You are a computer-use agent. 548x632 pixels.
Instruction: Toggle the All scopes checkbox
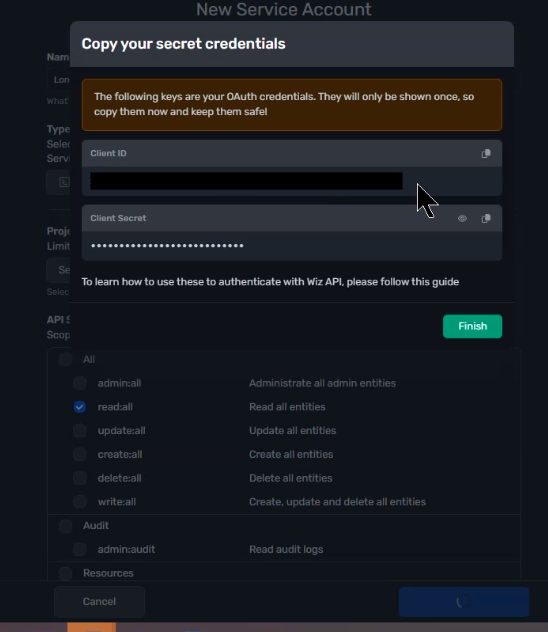coord(65,359)
